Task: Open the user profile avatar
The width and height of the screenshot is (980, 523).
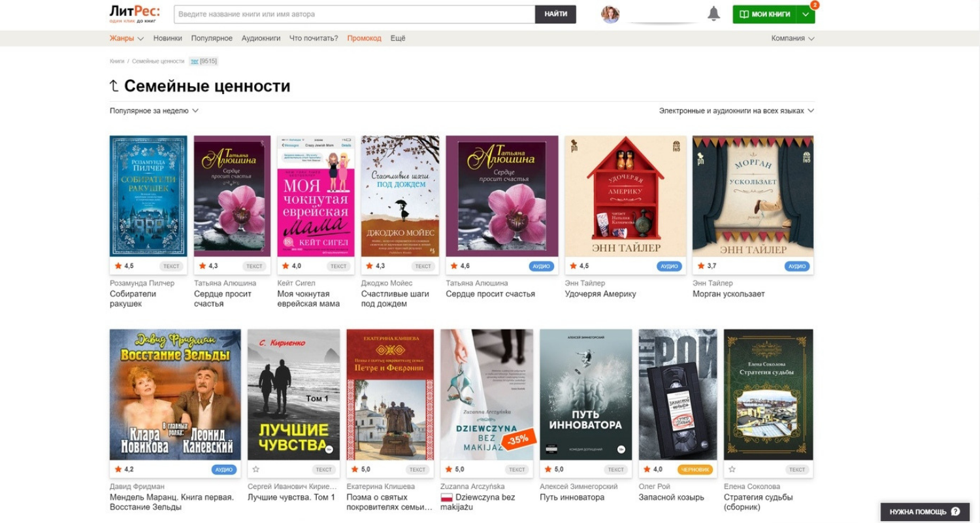Action: [610, 14]
